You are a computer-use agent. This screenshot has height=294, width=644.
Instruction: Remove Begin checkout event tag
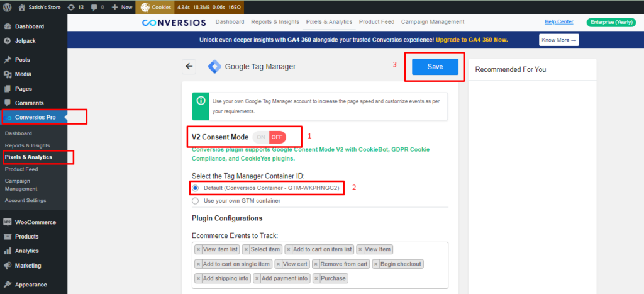(x=376, y=264)
